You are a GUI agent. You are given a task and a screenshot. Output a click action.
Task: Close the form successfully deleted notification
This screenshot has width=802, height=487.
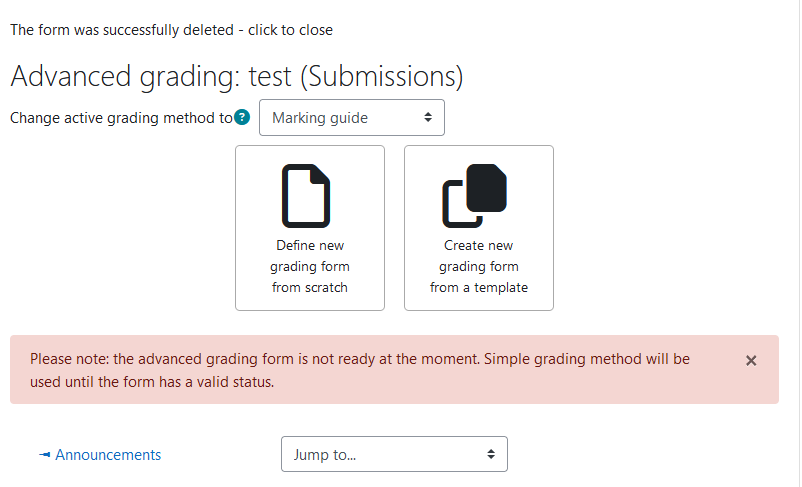[x=171, y=30]
